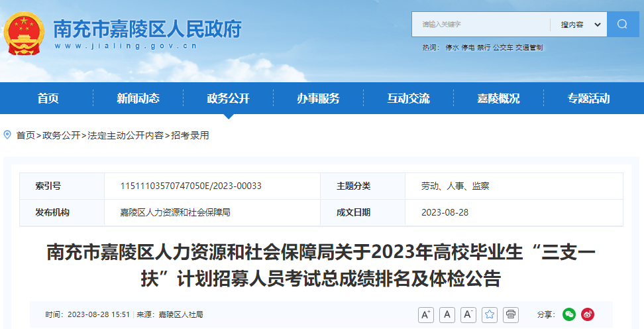
Task: Select 办事服务 in main navigation
Action: [318, 98]
